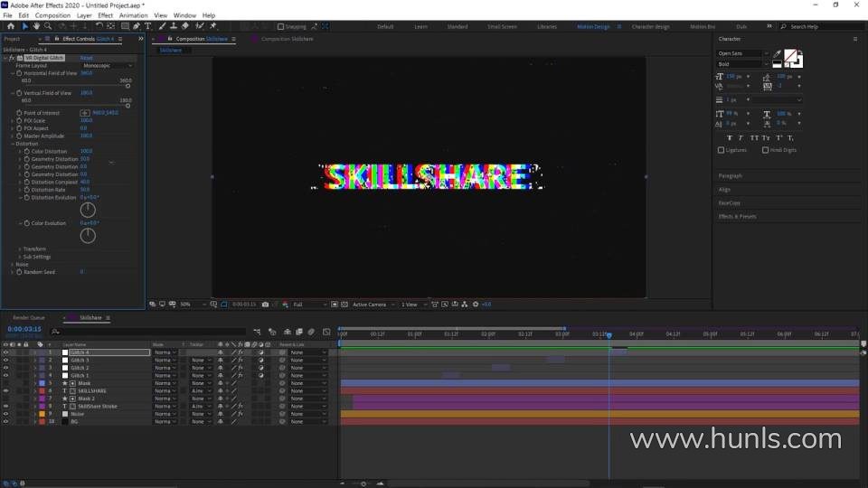Expand the Effects & Presets panel
868x488 pixels.
coord(738,216)
